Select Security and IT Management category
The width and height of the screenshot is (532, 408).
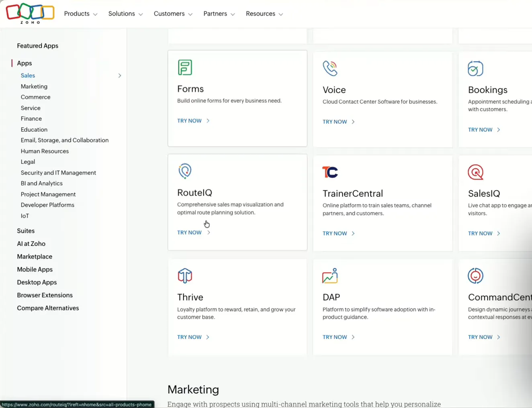click(58, 173)
